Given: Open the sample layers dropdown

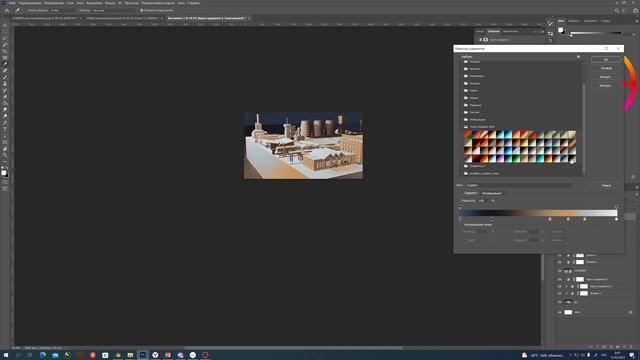Looking at the screenshot, I should click(113, 10).
